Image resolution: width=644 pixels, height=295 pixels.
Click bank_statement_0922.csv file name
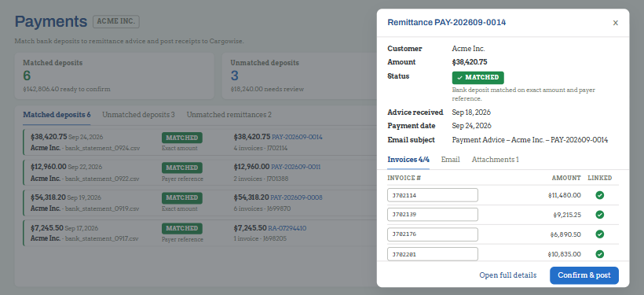(x=102, y=179)
